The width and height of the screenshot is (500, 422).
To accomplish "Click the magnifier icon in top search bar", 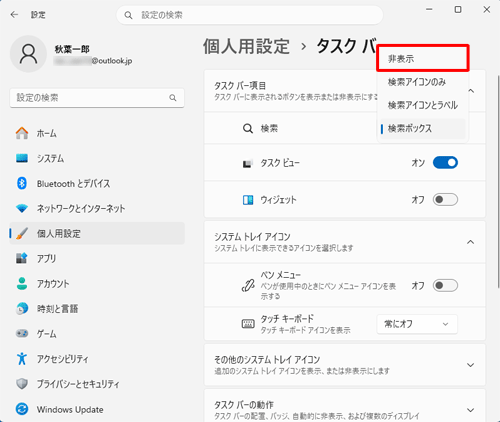I will 128,15.
